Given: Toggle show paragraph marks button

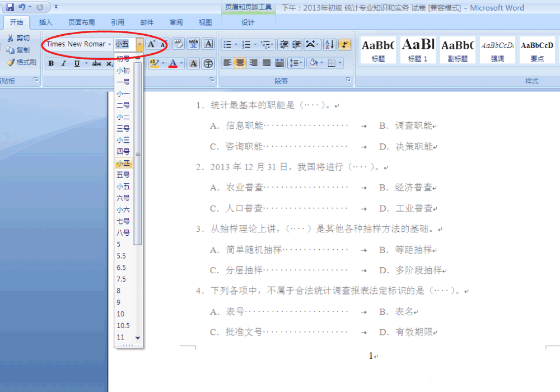Looking at the screenshot, I should 344,44.
